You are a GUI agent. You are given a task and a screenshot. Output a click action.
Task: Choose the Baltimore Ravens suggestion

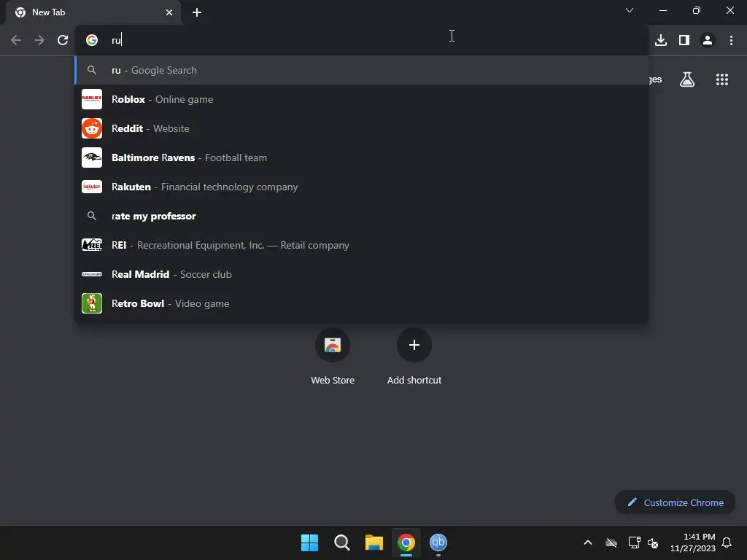point(362,157)
